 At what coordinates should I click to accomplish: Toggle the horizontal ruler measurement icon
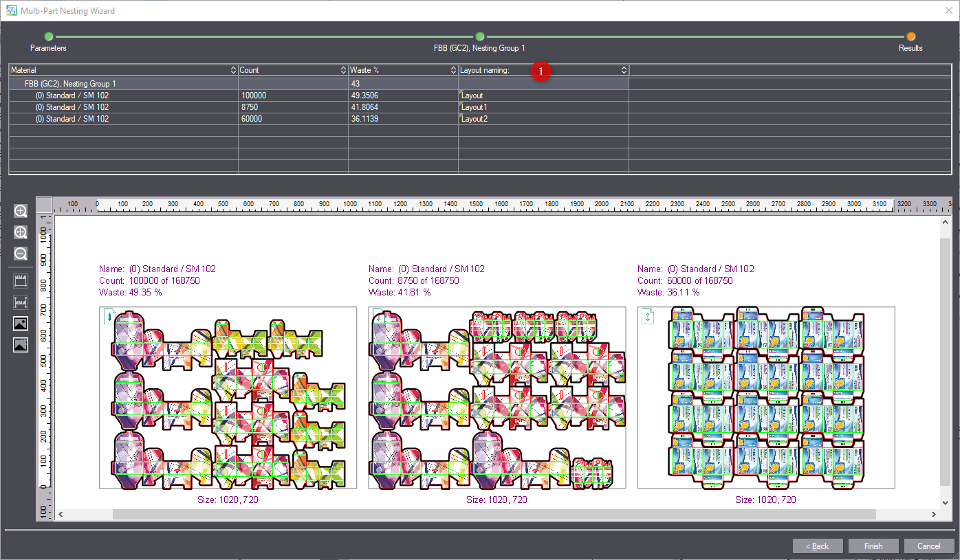pos(21,302)
